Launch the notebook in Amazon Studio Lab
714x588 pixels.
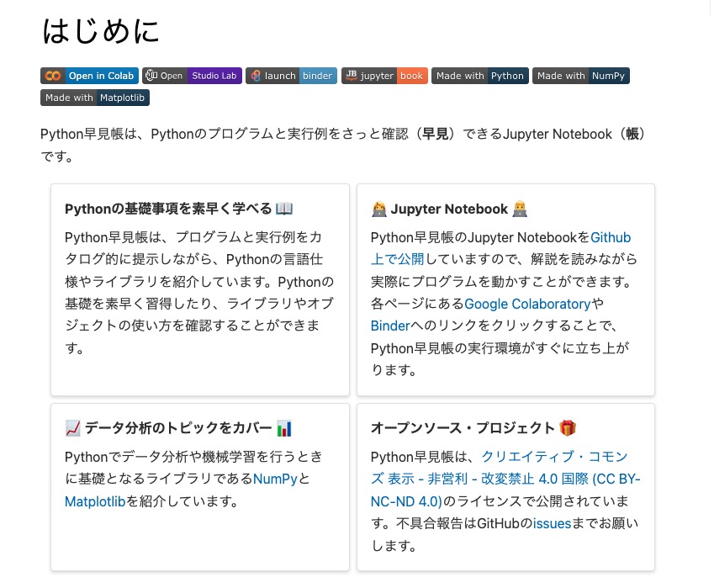[191, 76]
